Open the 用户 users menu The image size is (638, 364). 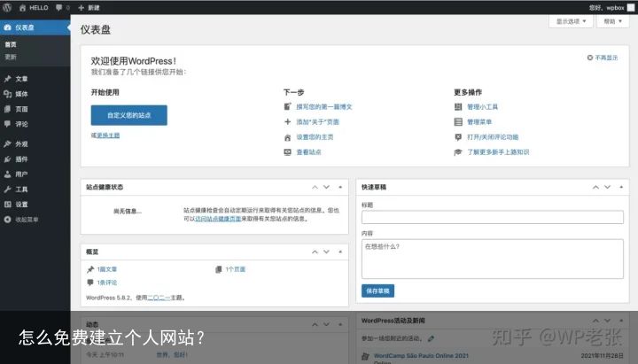[x=35, y=174]
